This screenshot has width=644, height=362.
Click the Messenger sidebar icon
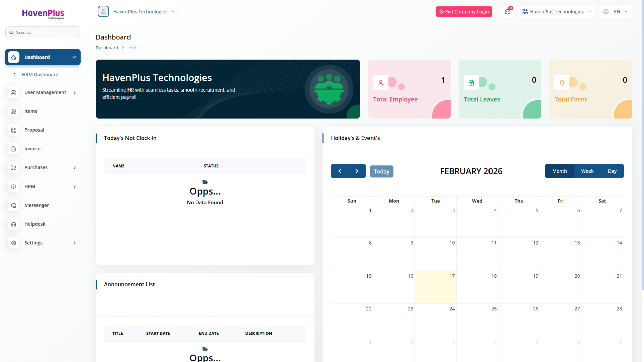pos(14,205)
